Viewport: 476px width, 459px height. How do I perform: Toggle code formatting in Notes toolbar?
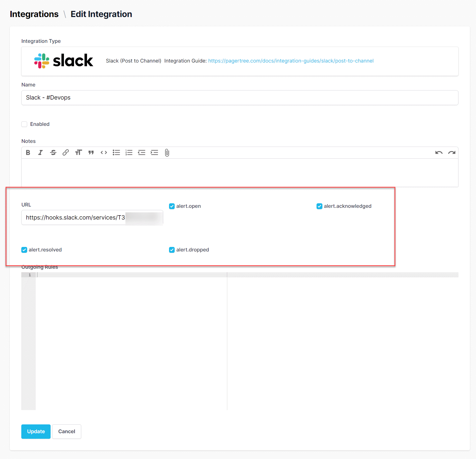click(x=104, y=152)
